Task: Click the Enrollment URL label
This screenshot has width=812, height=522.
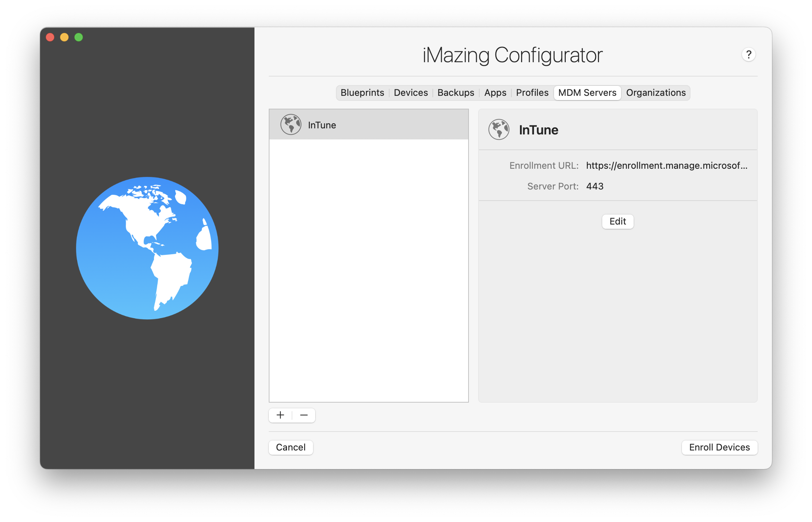Action: pos(544,166)
